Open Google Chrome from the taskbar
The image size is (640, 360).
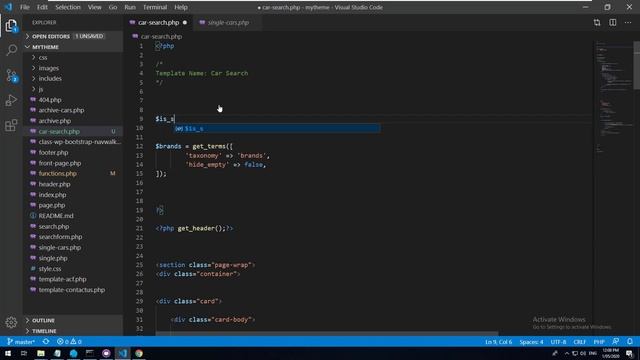point(139,353)
